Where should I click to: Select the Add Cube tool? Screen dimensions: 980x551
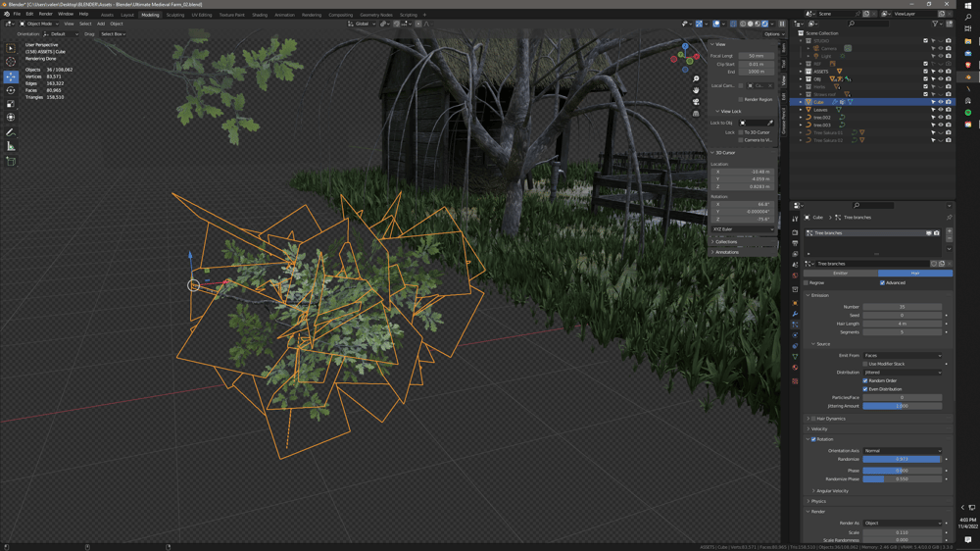click(11, 162)
